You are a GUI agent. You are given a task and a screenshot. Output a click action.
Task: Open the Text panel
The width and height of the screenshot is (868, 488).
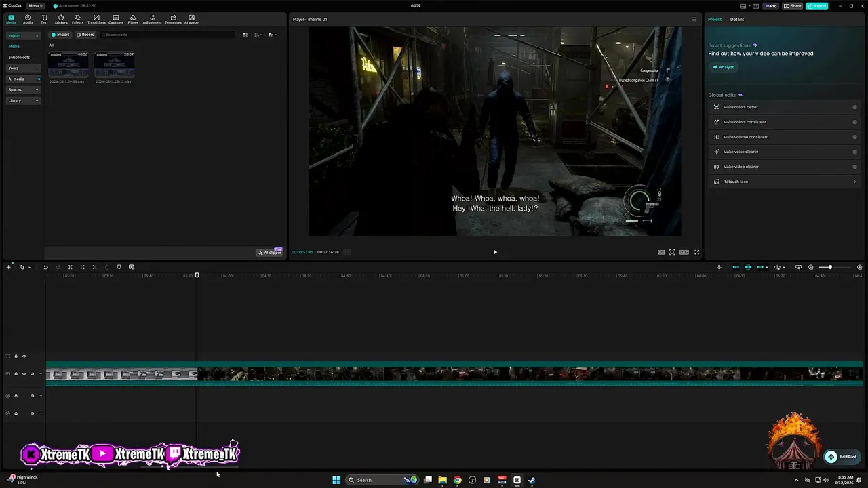point(44,19)
